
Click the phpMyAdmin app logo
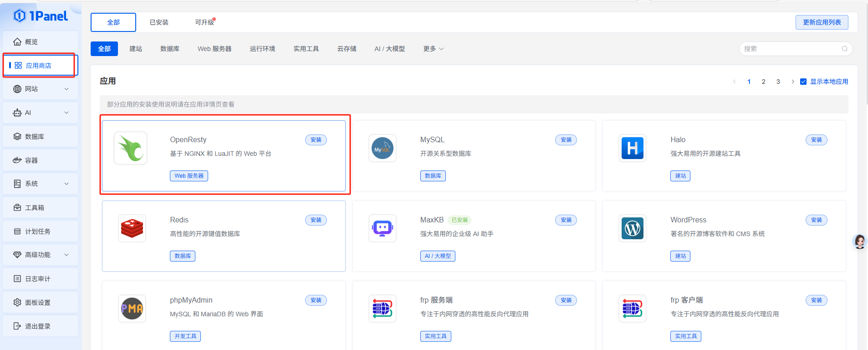pyautogui.click(x=132, y=309)
